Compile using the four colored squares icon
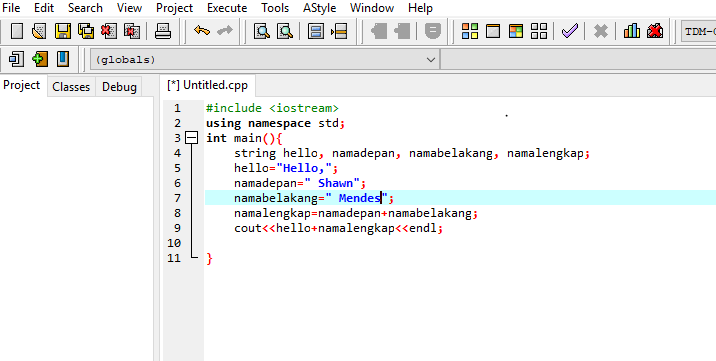This screenshot has height=361, width=716. 470,31
